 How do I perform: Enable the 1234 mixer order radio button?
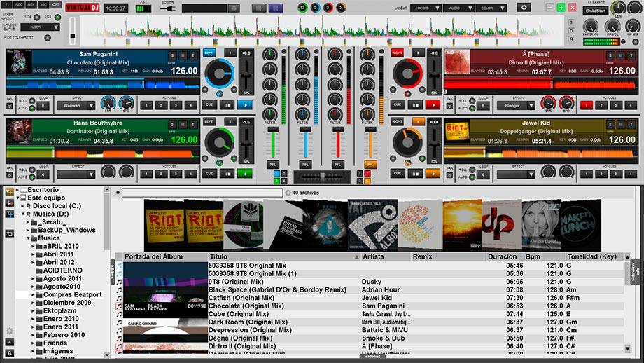click(x=36, y=18)
